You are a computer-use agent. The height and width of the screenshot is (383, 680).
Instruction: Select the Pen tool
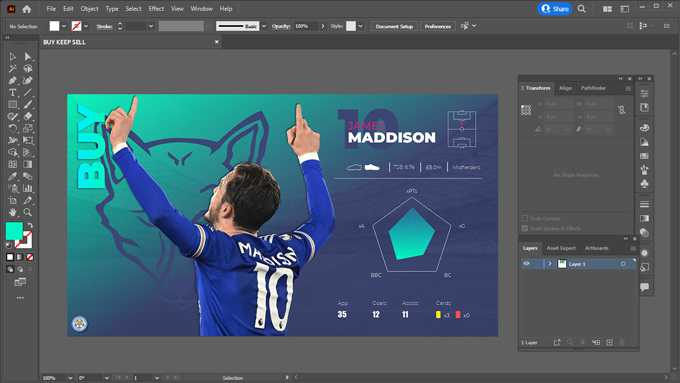(x=13, y=80)
